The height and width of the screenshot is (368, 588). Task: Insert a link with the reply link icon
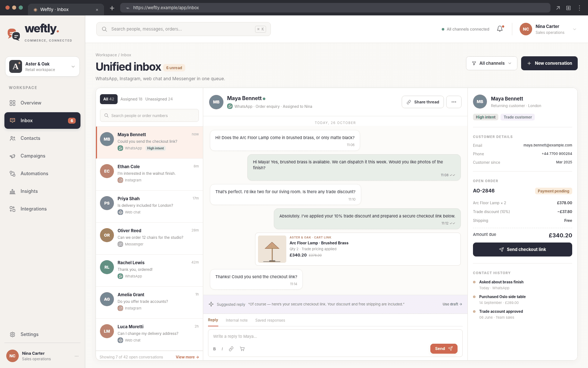(x=231, y=349)
